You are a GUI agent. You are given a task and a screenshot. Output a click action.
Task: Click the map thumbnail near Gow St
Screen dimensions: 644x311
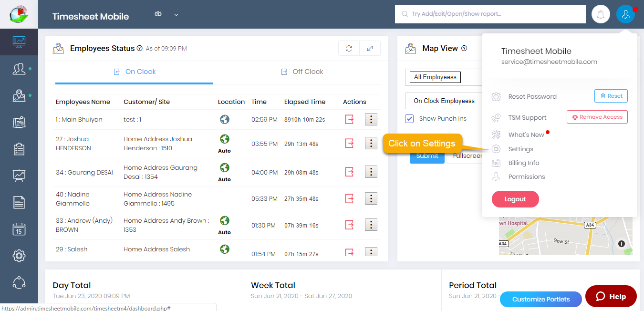click(x=565, y=237)
